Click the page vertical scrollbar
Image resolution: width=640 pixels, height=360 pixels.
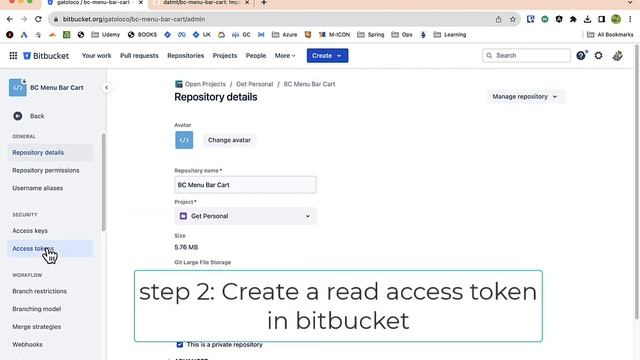pos(636,182)
